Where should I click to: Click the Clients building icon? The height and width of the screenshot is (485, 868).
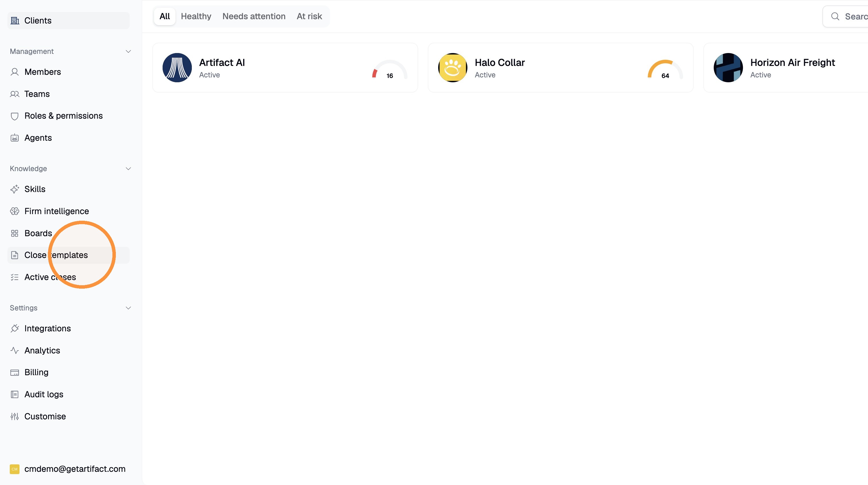pos(15,21)
